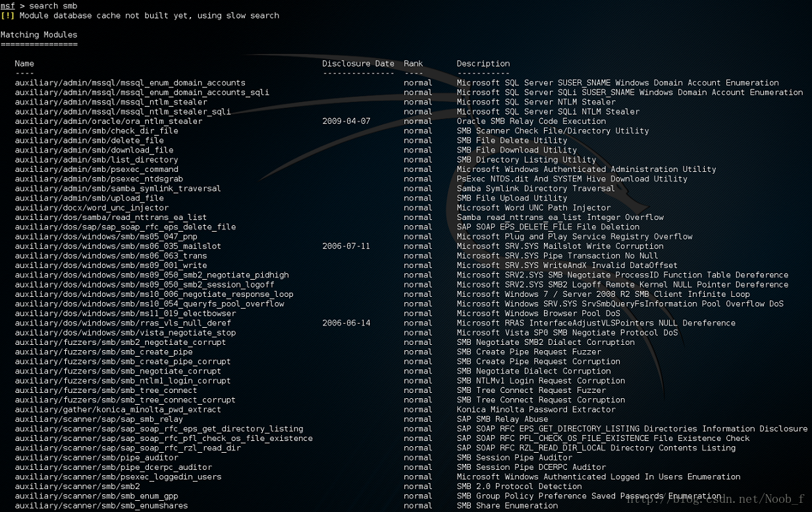Select ms10_054_queryfs_pool_overflow module name
The image size is (812, 512).
coord(149,304)
